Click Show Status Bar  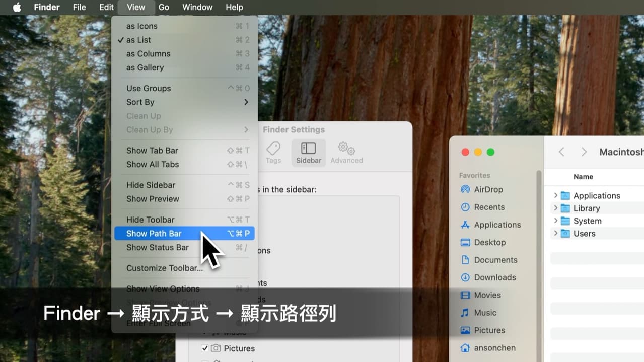[185, 247]
